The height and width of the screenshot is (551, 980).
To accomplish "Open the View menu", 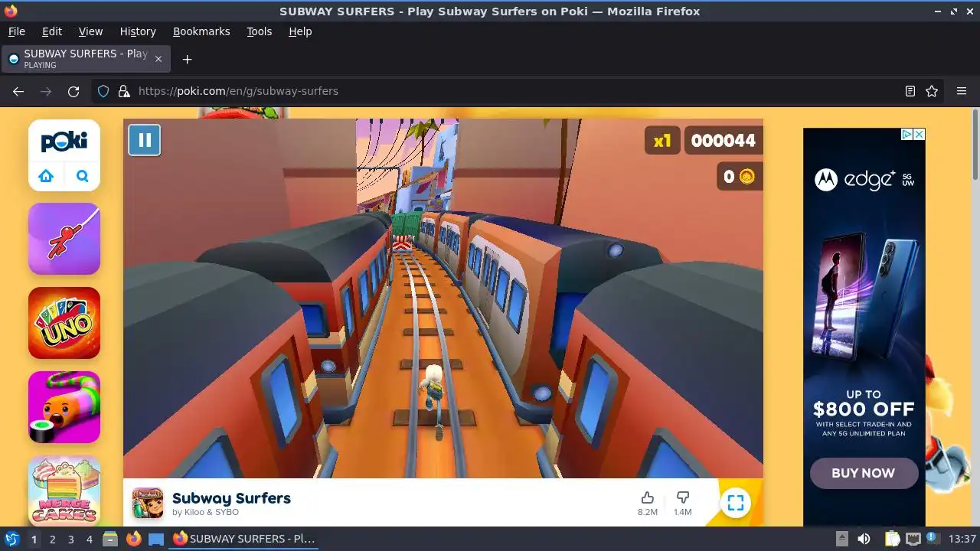I will (90, 31).
